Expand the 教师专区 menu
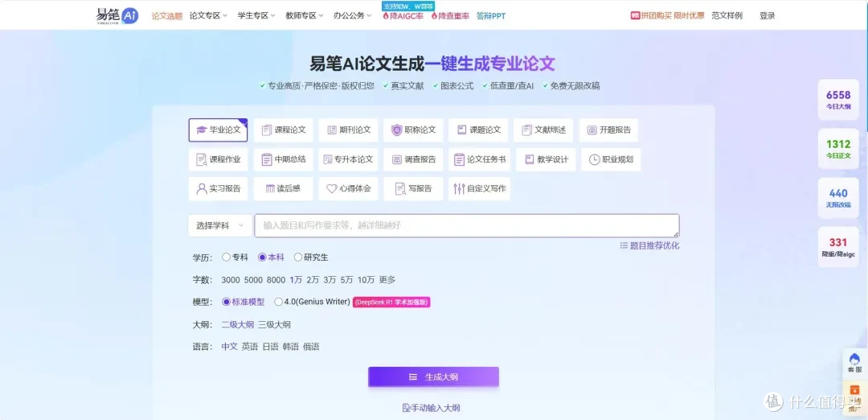The width and height of the screenshot is (868, 420). [305, 16]
